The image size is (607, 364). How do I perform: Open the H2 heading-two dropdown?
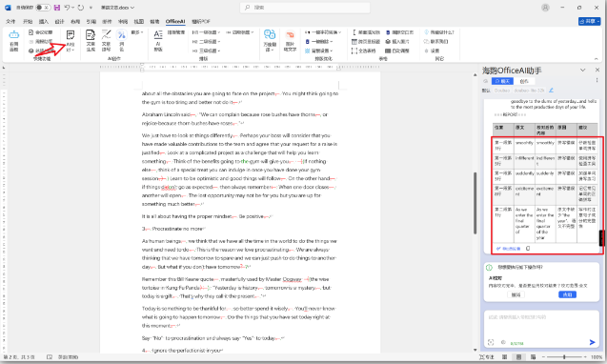point(207,41)
